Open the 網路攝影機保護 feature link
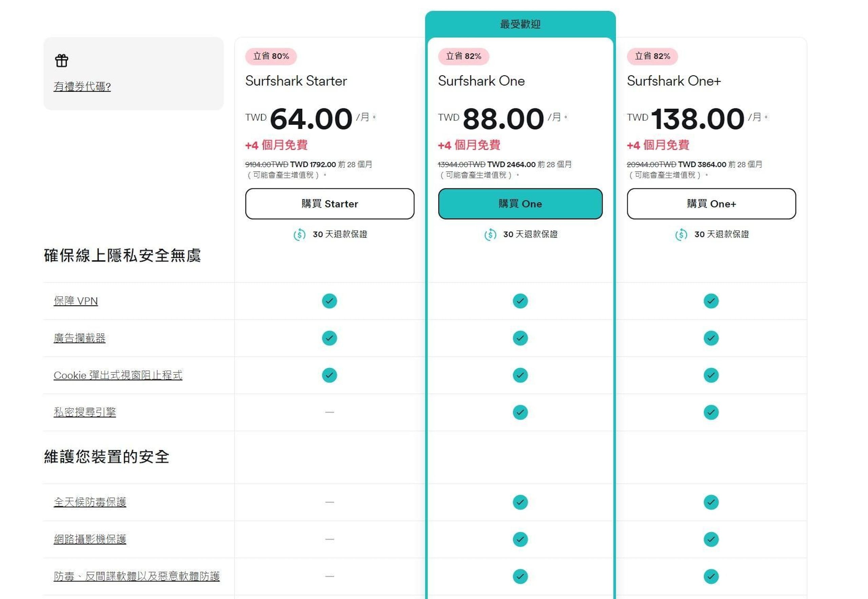 click(x=90, y=539)
